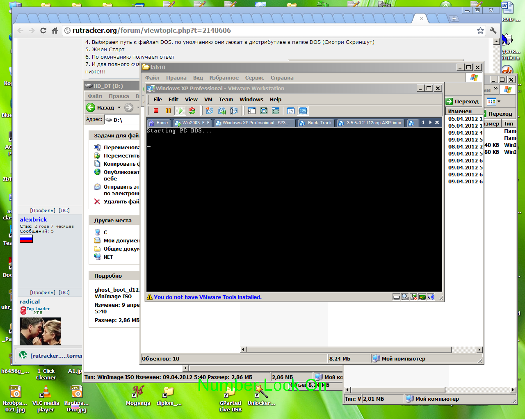Reload the rutracker page in the browser
This screenshot has height=420, width=525.
pyautogui.click(x=43, y=30)
